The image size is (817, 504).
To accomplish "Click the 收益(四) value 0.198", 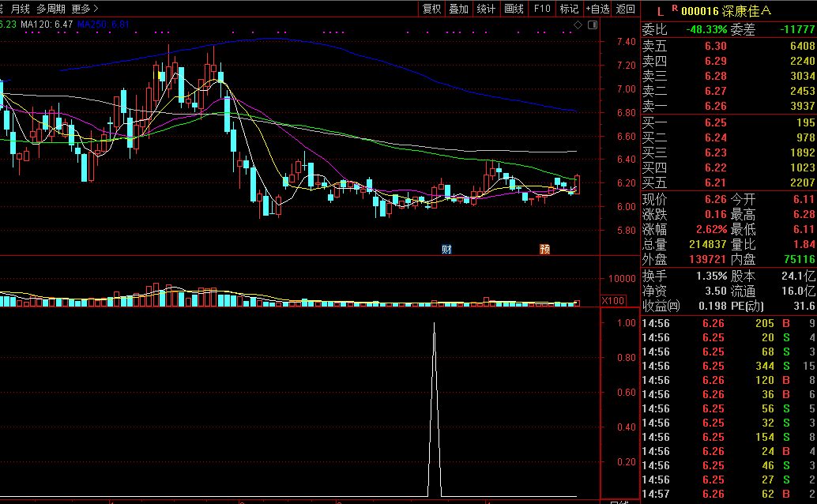I will tap(713, 306).
